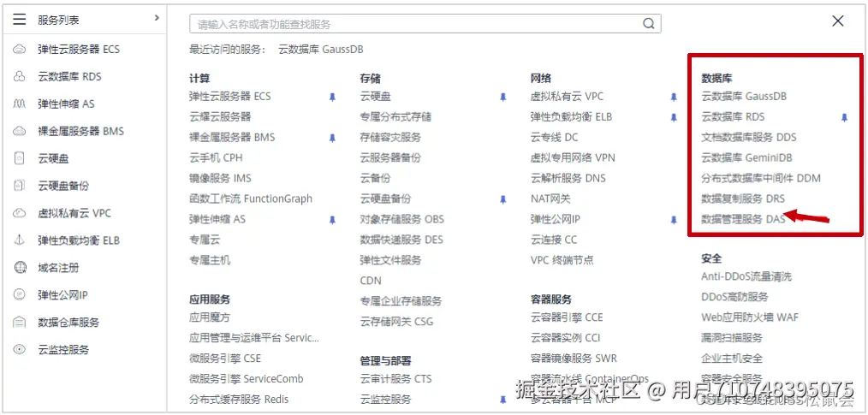868x415 pixels.
Task: Open 分布式数据库中间件 DDM link
Action: (x=761, y=178)
